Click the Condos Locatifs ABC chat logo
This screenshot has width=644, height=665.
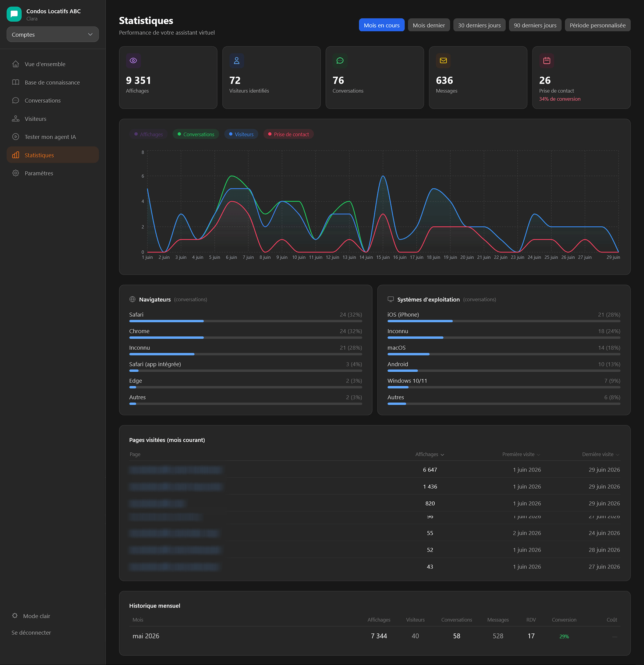pos(14,14)
